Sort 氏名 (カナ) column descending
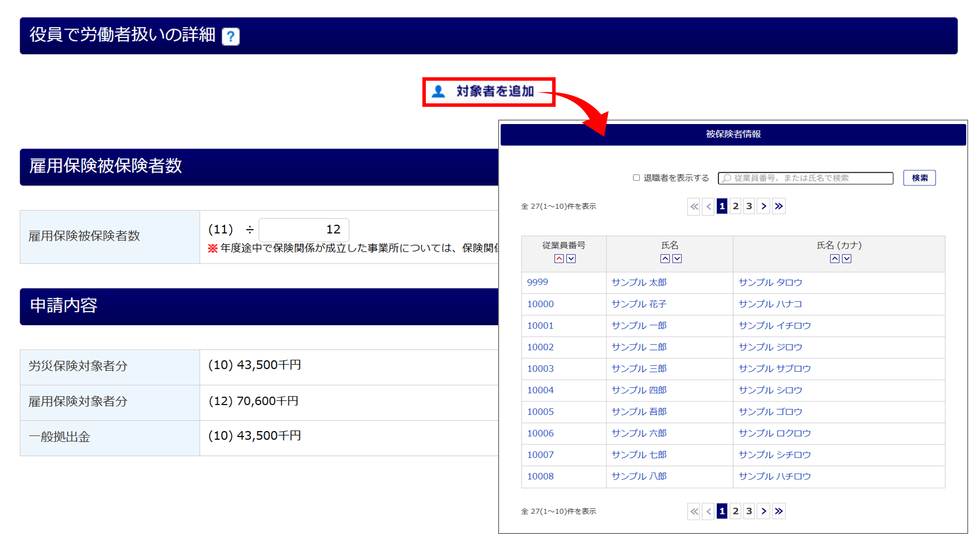The width and height of the screenshot is (980, 534). click(847, 258)
